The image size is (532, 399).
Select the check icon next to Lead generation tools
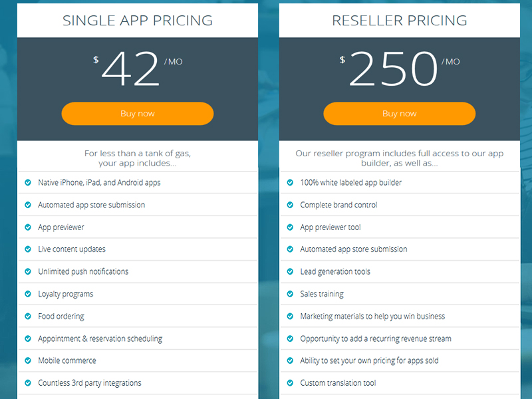coord(289,271)
